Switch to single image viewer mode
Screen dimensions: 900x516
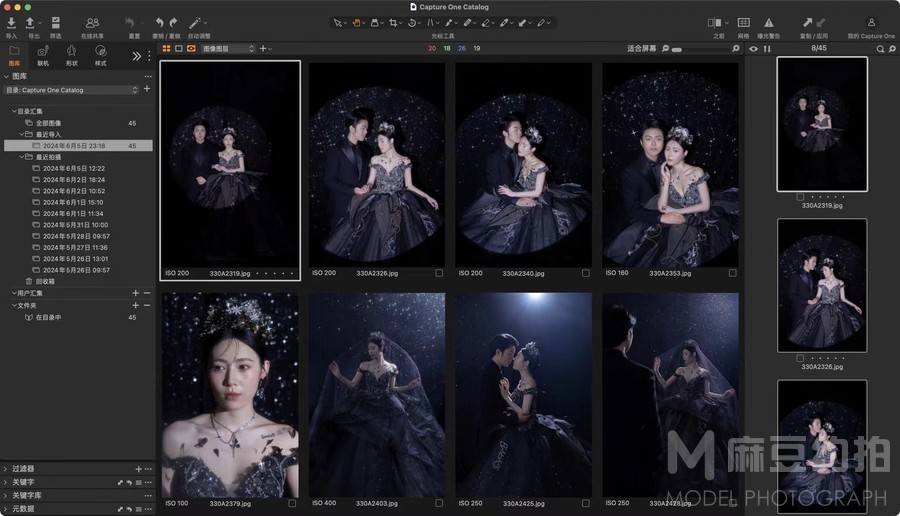[179, 49]
